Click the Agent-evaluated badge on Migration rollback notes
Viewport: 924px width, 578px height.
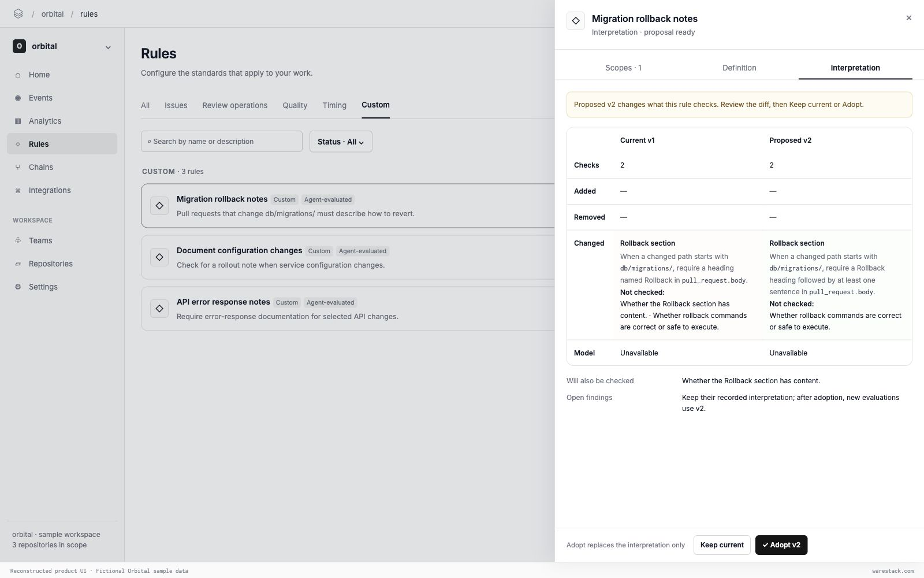click(328, 200)
